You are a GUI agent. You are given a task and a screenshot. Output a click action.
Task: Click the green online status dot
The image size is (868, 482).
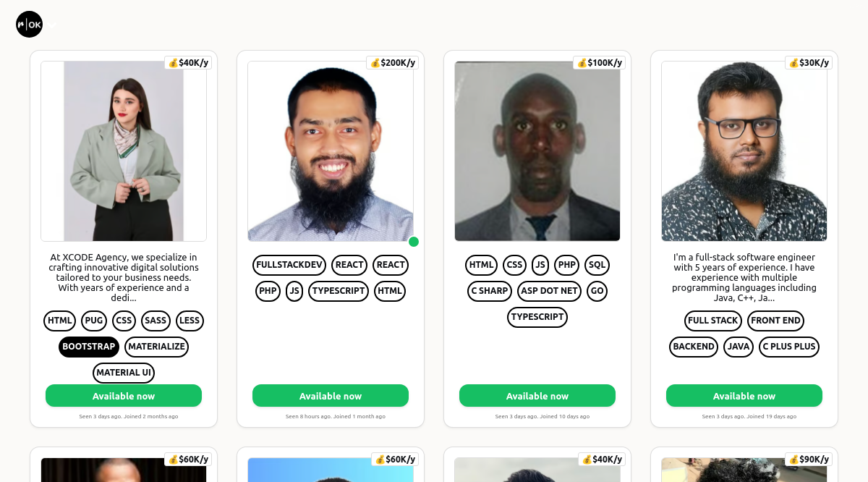click(x=414, y=242)
